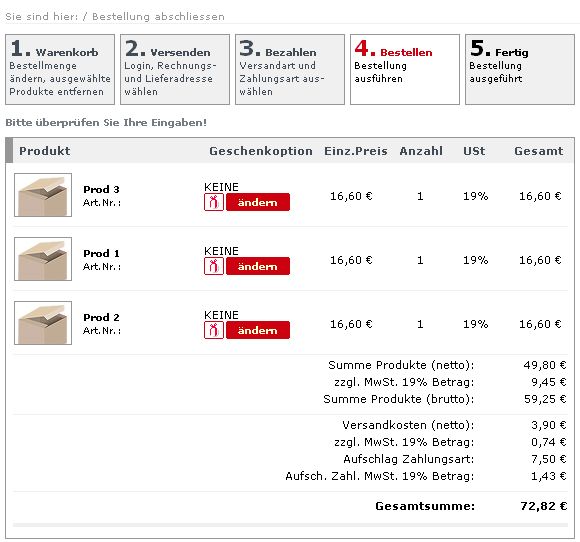Click the 59,25 € gross sum
This screenshot has width=580, height=542.
click(x=545, y=399)
